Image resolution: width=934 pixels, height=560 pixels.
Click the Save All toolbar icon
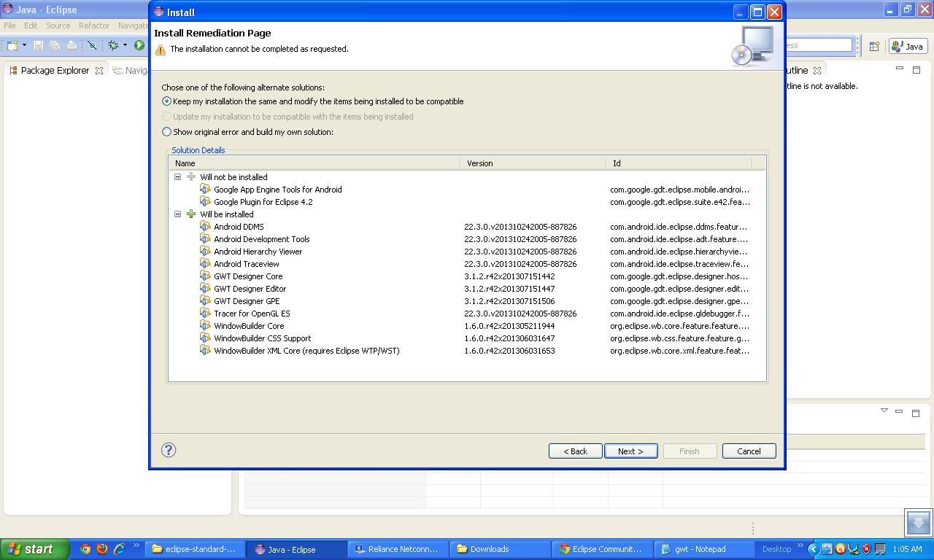55,45
